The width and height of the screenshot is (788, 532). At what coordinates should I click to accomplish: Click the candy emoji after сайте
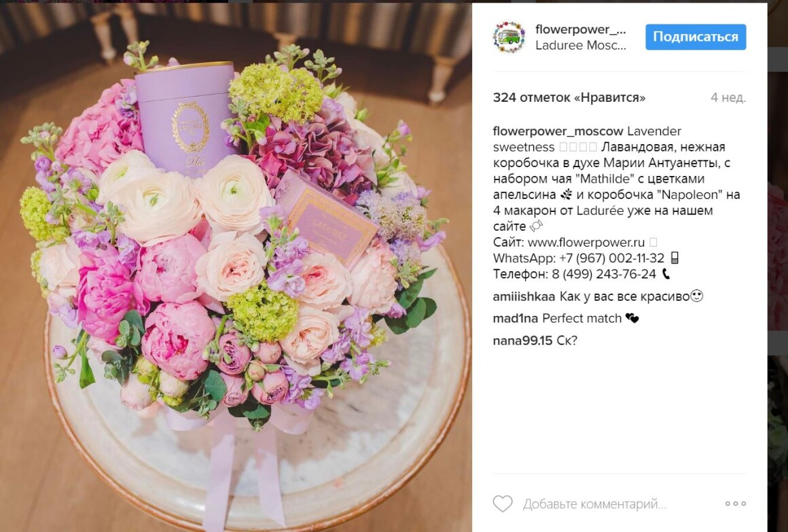point(536,226)
